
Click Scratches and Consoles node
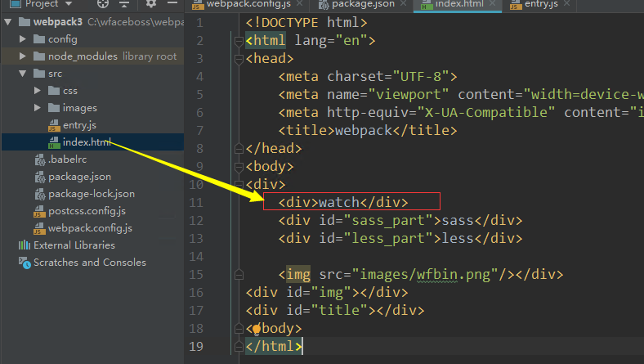click(x=90, y=263)
